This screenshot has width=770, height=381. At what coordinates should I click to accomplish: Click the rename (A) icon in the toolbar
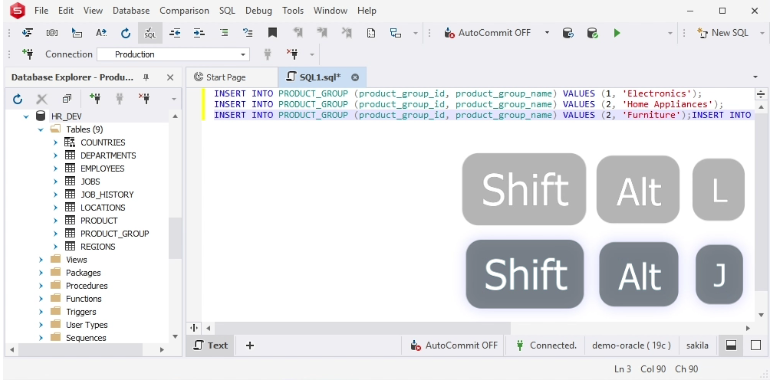pos(101,33)
